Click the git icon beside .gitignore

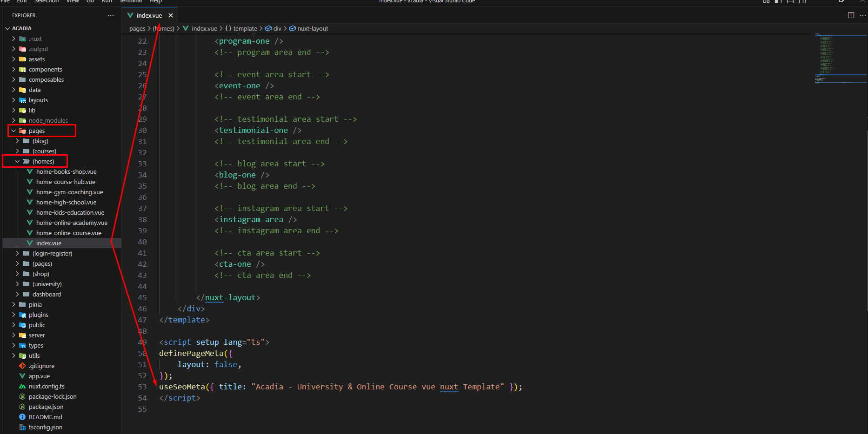(22, 366)
